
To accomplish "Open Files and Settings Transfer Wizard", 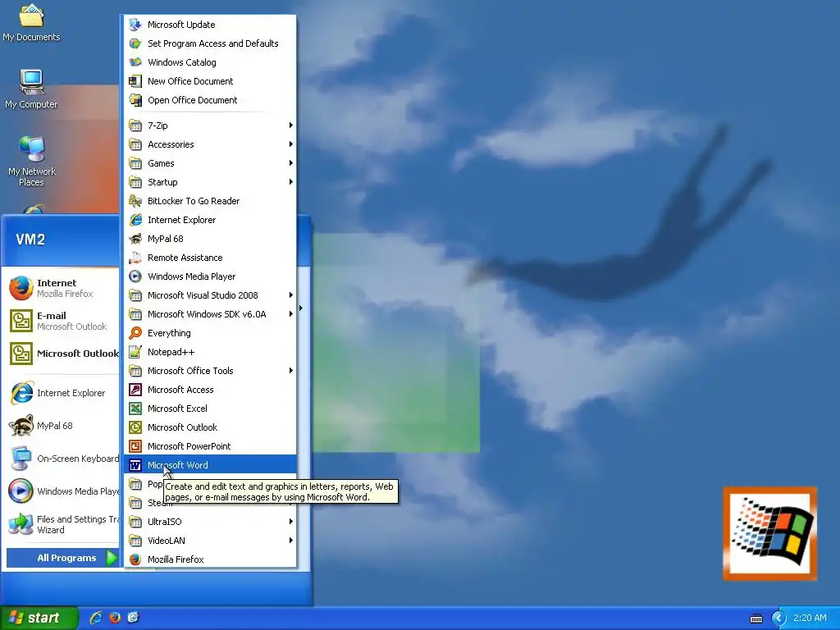I will (63, 524).
